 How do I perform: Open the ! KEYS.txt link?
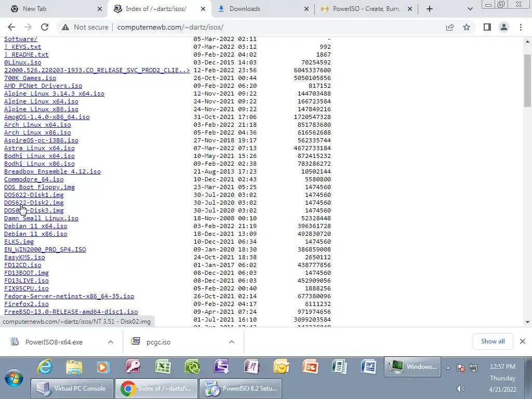[x=22, y=47]
